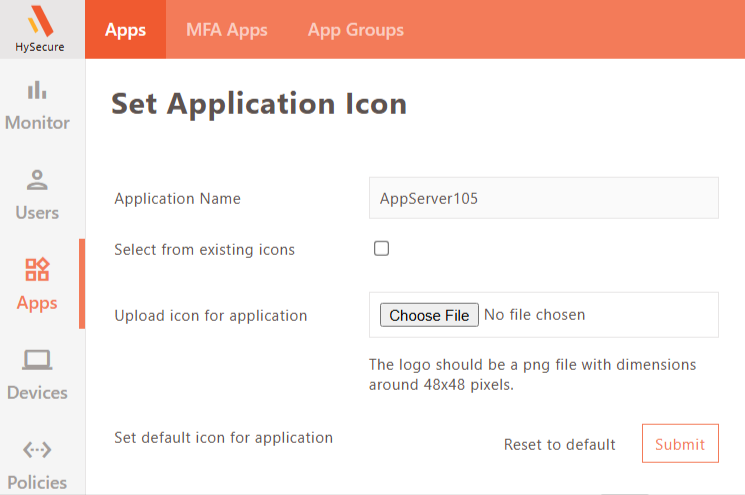Viewport: 745px width, 495px height.
Task: Select the Policies arrows icon
Action: 37,449
